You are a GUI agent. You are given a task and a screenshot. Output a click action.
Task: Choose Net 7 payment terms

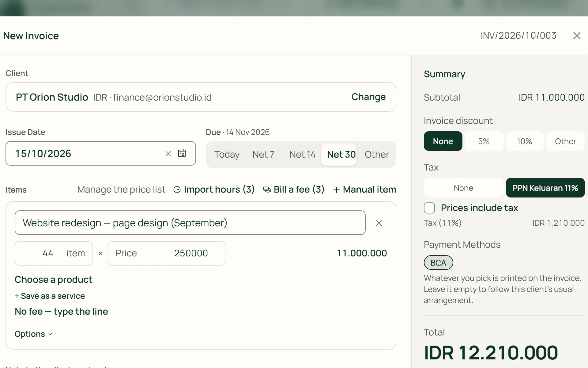point(263,154)
